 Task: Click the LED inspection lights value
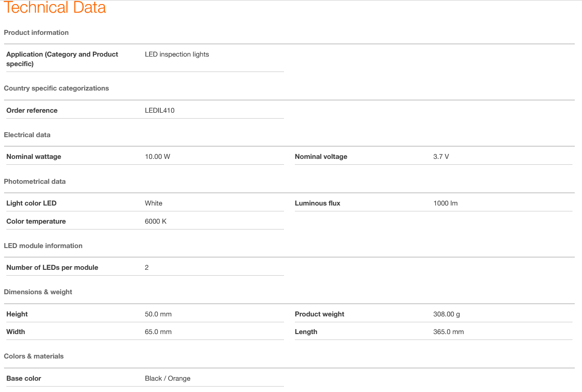click(x=177, y=54)
